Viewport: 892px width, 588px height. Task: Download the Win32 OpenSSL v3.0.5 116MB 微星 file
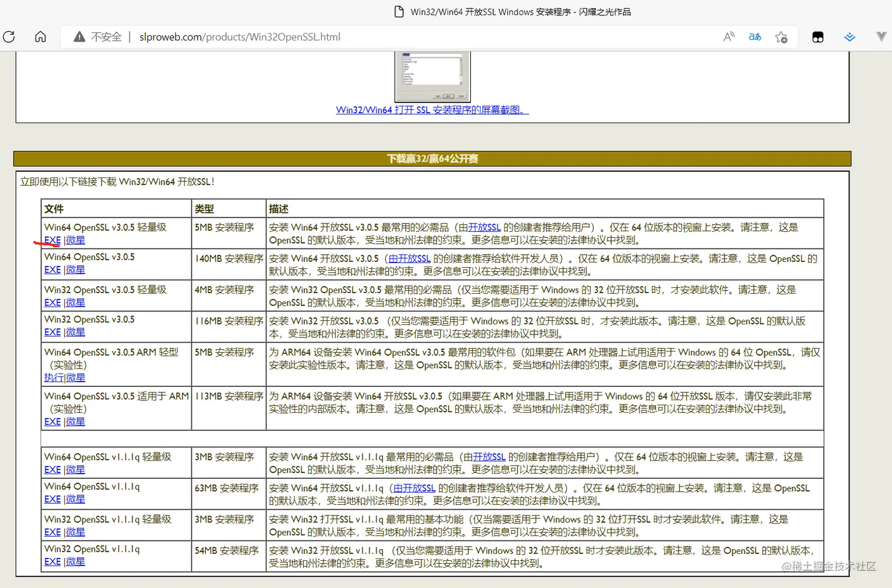point(75,332)
